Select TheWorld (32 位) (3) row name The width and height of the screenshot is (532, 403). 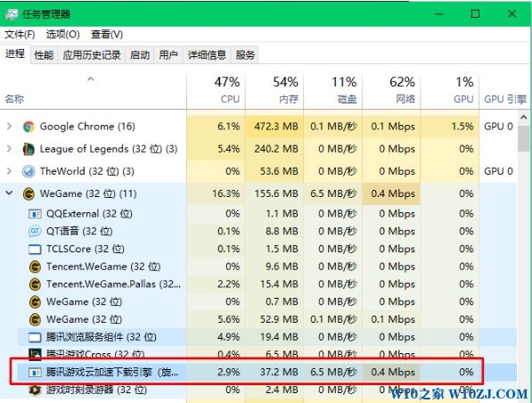coord(86,171)
